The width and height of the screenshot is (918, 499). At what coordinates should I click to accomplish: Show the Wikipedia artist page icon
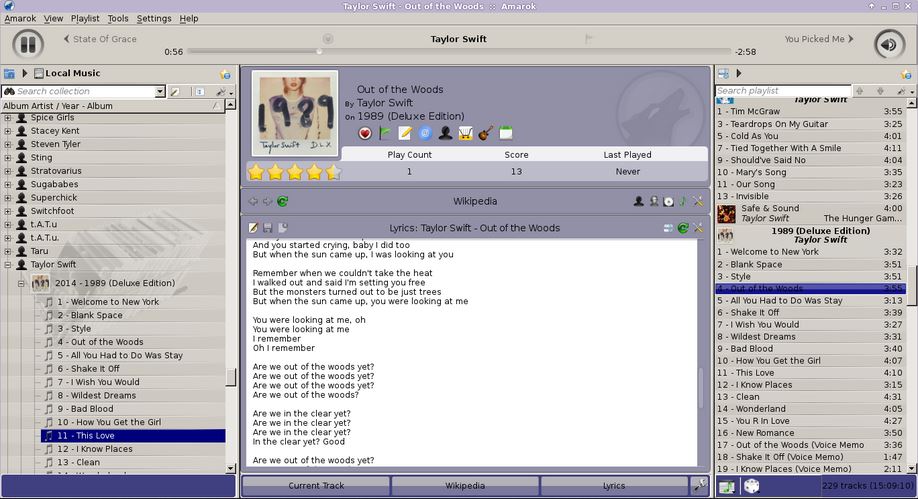639,201
